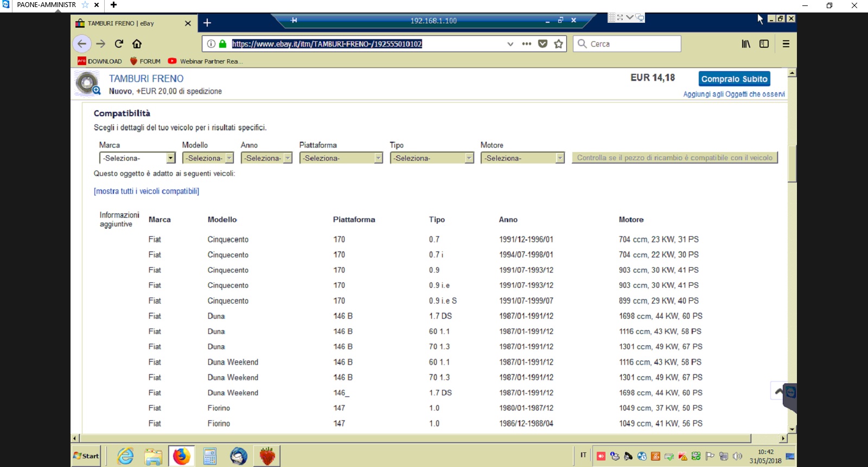This screenshot has height=467, width=868.
Task: Expand the address bar URL history dropdown
Action: point(510,44)
